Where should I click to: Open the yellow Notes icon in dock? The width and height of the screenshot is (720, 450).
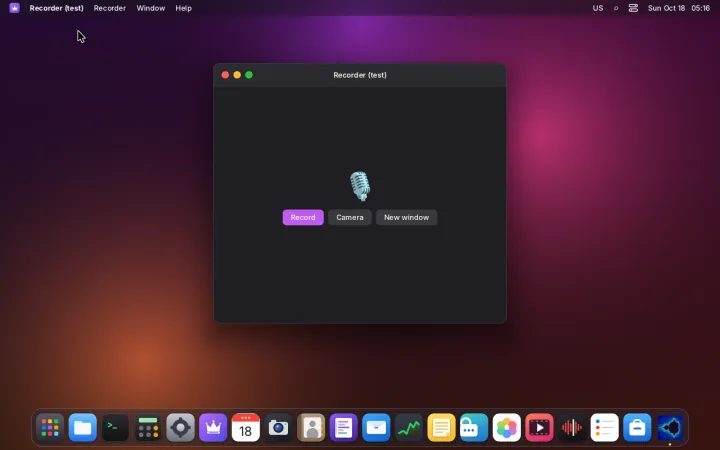(441, 428)
